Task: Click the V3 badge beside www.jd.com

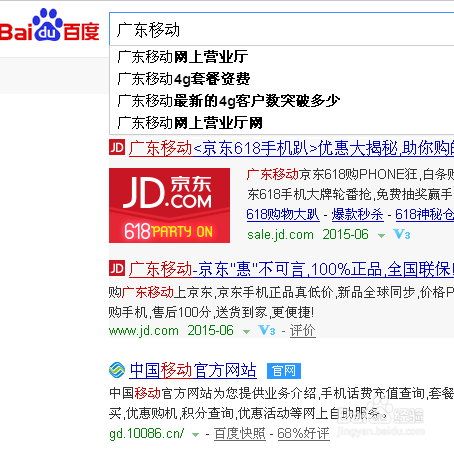Action: click(x=267, y=330)
